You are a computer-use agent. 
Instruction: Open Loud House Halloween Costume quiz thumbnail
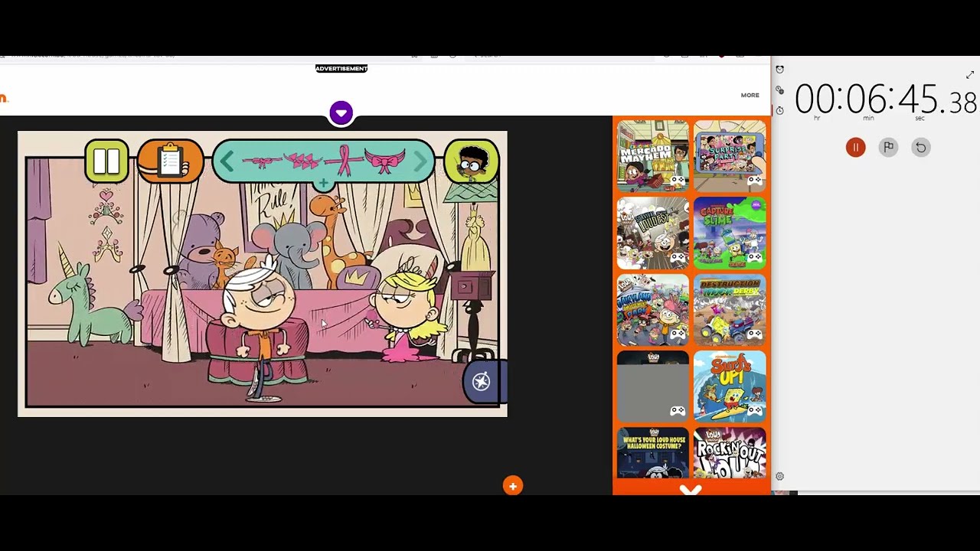tap(652, 454)
